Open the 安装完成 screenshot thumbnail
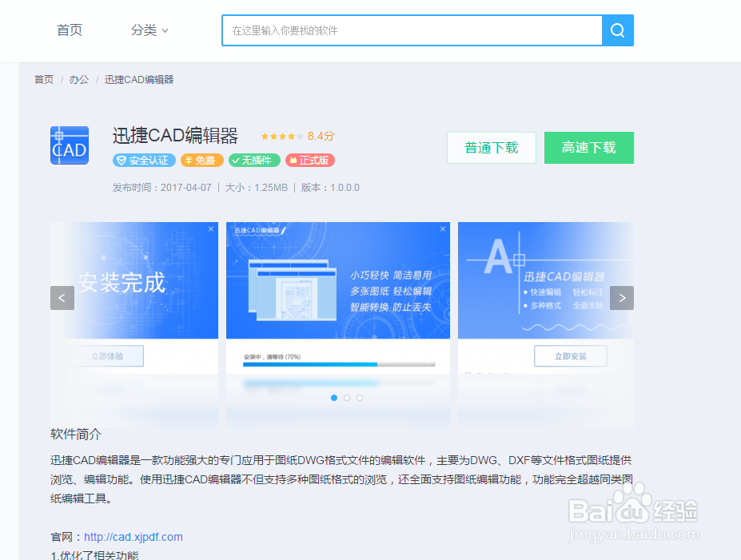This screenshot has width=741, height=560. [x=134, y=324]
